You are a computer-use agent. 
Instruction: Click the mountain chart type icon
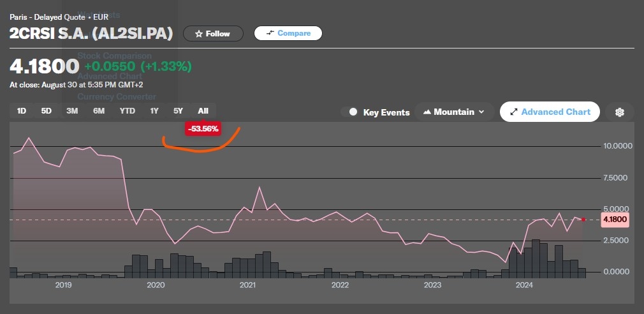(427, 112)
